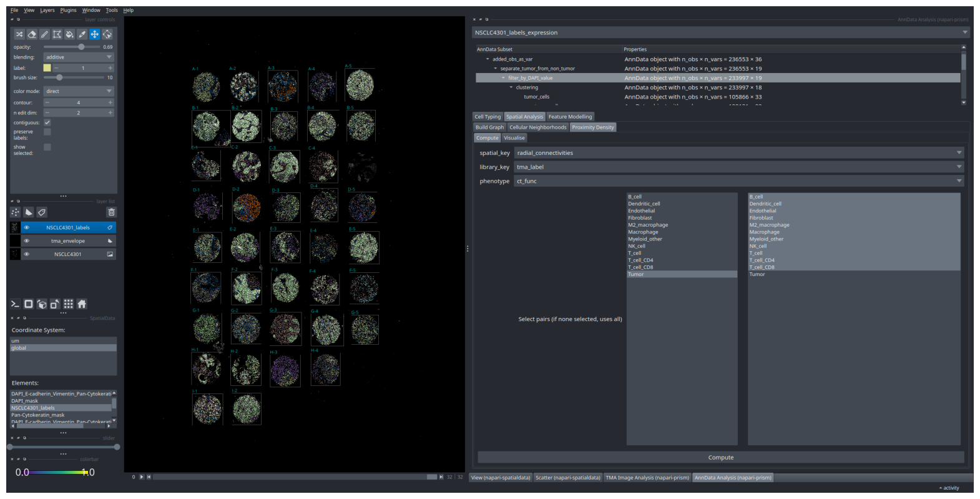The width and height of the screenshot is (980, 499).
Task: Select the paint brush tool
Action: point(44,34)
